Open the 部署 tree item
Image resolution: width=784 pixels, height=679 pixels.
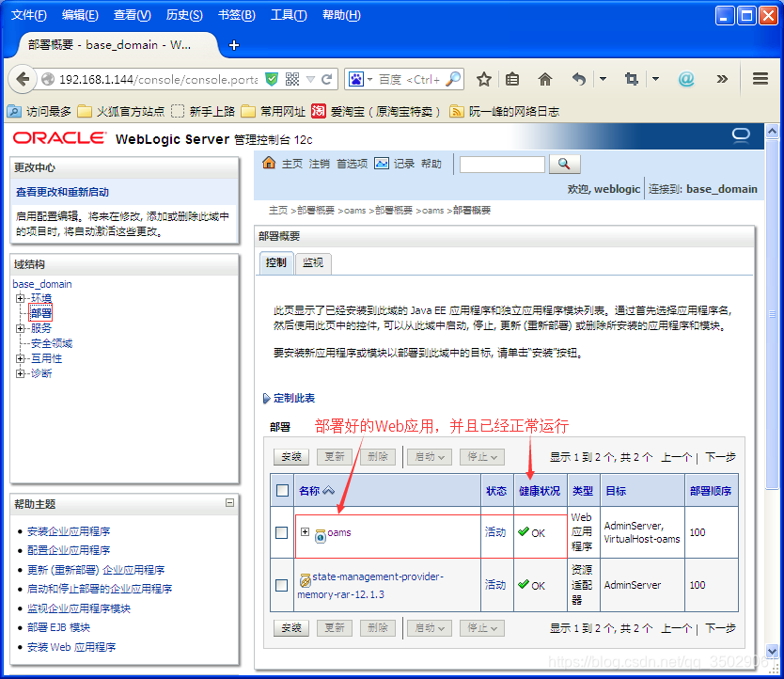(x=40, y=313)
